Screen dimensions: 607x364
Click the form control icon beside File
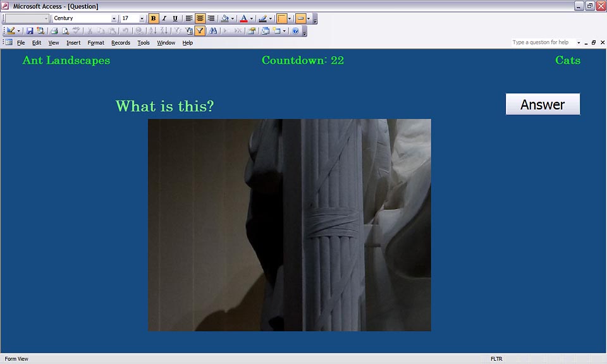(8, 42)
